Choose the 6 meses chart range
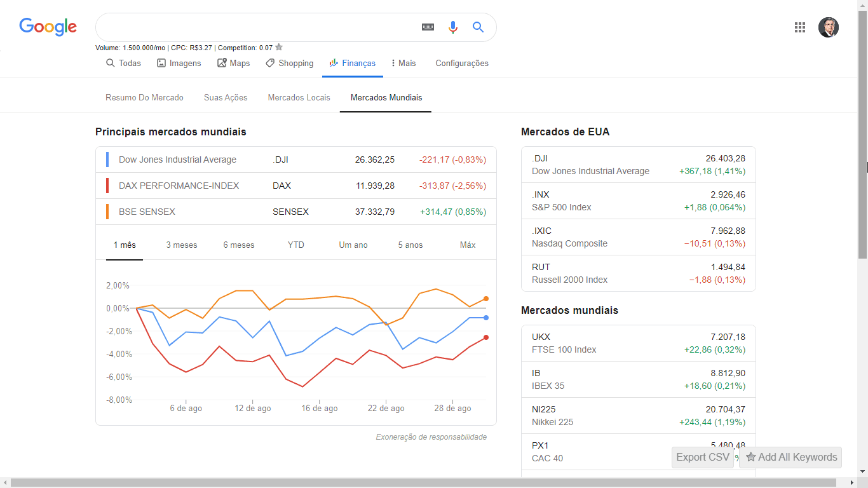Viewport: 868px width, 488px height. coord(239,245)
